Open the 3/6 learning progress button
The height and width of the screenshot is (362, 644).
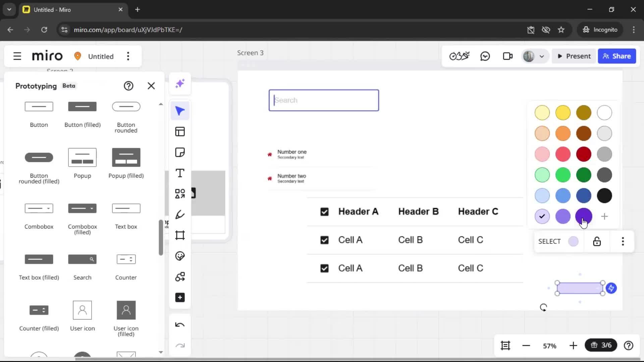(x=601, y=345)
